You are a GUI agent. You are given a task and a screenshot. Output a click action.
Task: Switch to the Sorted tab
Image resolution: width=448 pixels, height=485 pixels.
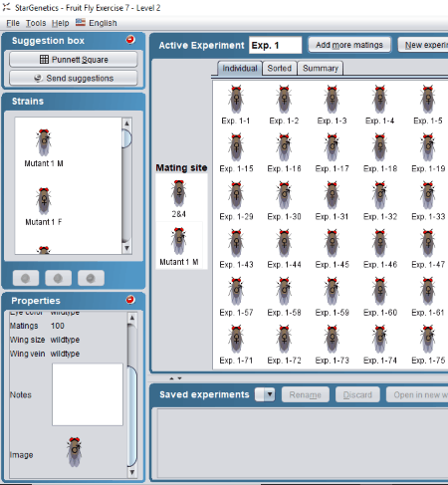pyautogui.click(x=280, y=68)
